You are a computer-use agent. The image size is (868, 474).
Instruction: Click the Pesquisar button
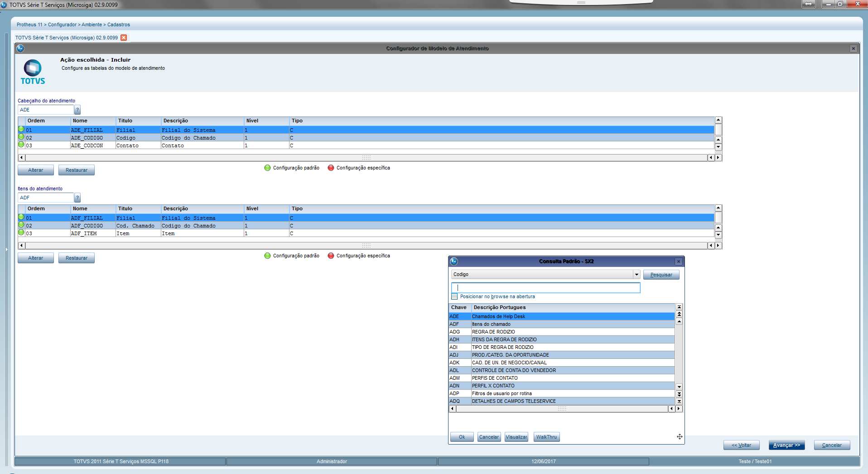point(661,275)
